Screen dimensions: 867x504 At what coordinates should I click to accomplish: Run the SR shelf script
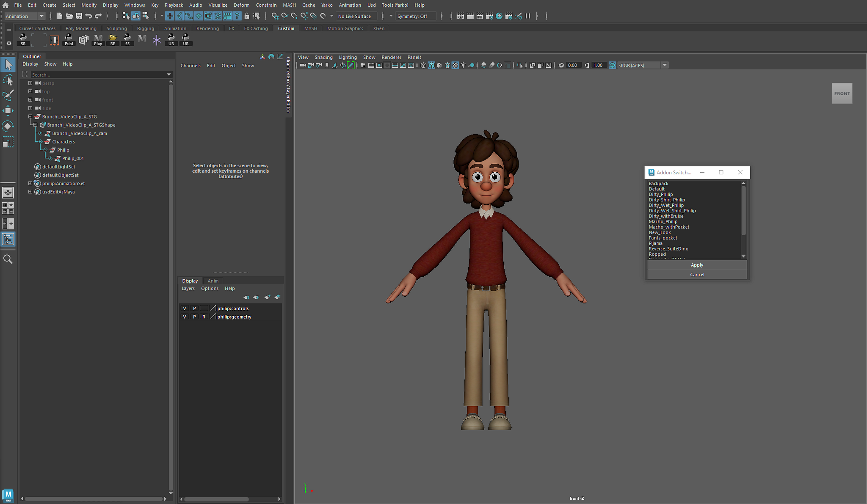(x=23, y=40)
